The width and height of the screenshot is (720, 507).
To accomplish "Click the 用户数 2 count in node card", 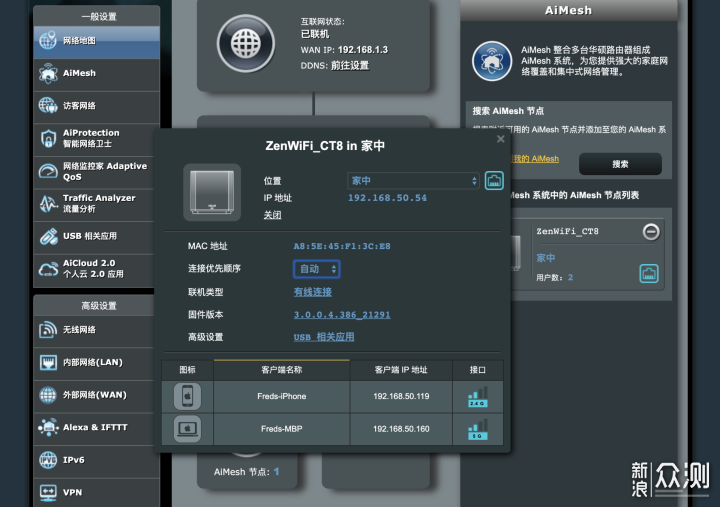I will click(570, 277).
